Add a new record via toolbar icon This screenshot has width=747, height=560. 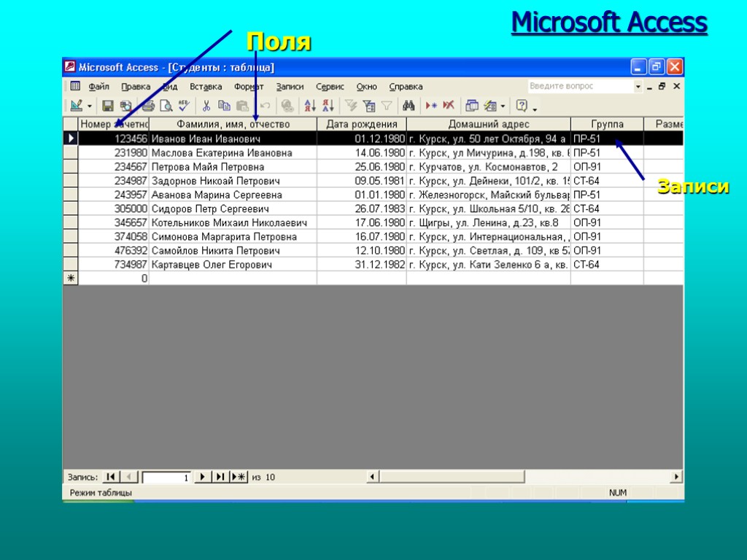pos(432,106)
